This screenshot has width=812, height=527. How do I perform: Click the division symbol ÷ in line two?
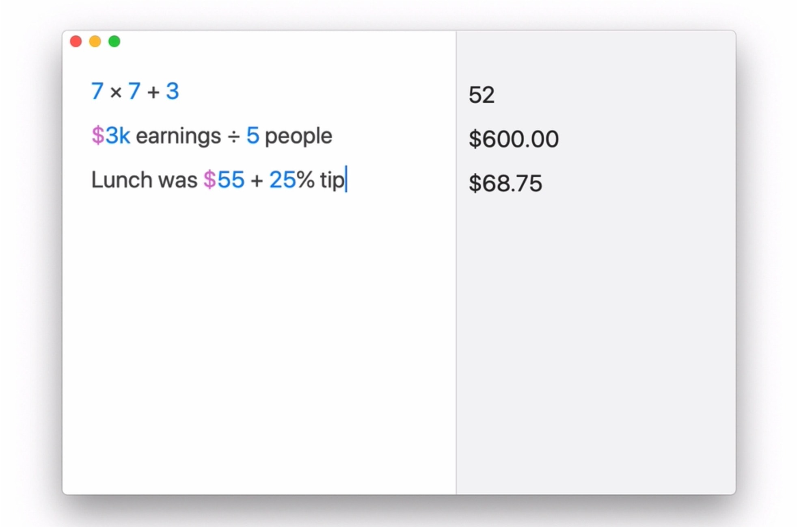coord(234,137)
